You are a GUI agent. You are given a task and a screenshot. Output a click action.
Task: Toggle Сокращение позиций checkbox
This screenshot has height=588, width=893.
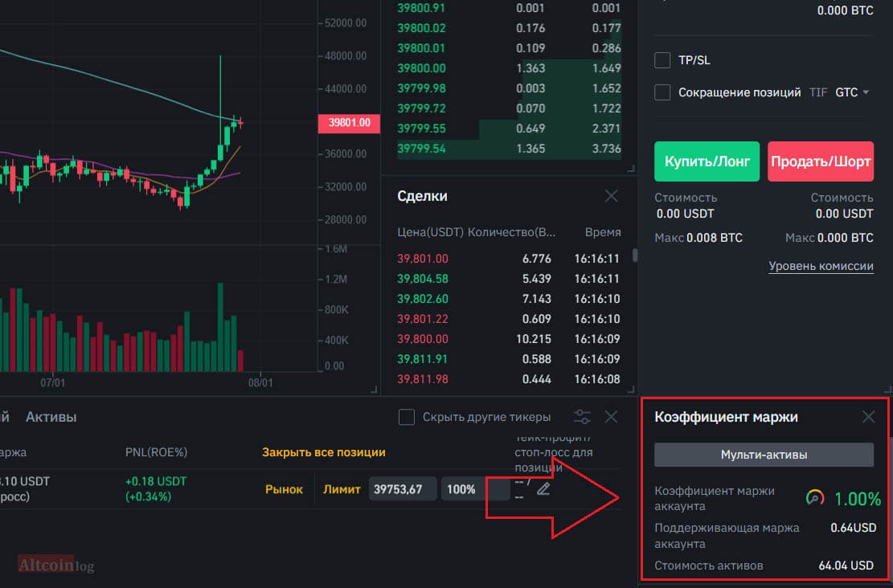662,92
